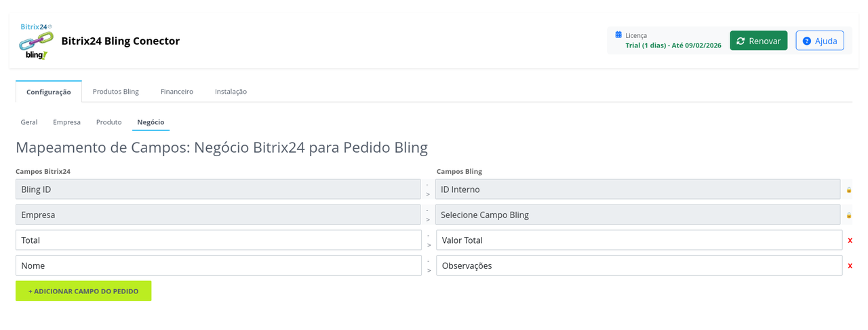Open the Empresa sub-tab
Image resolution: width=868 pixels, height=330 pixels.
click(x=66, y=122)
